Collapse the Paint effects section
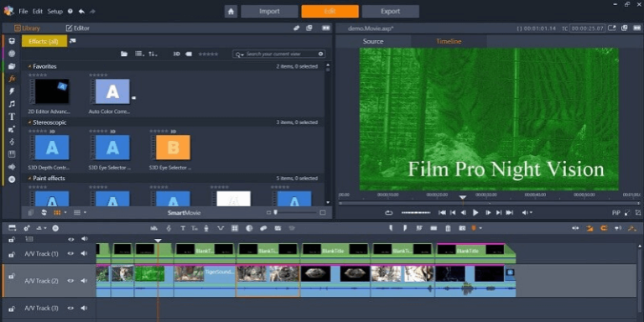 tap(29, 179)
